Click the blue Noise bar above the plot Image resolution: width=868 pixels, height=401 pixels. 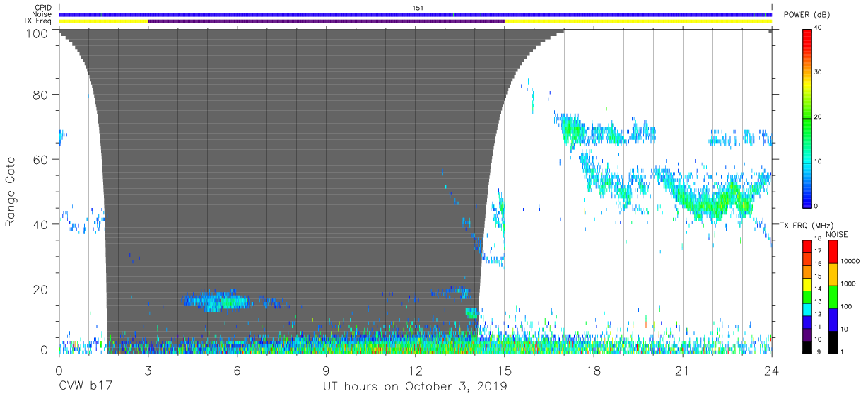point(416,14)
